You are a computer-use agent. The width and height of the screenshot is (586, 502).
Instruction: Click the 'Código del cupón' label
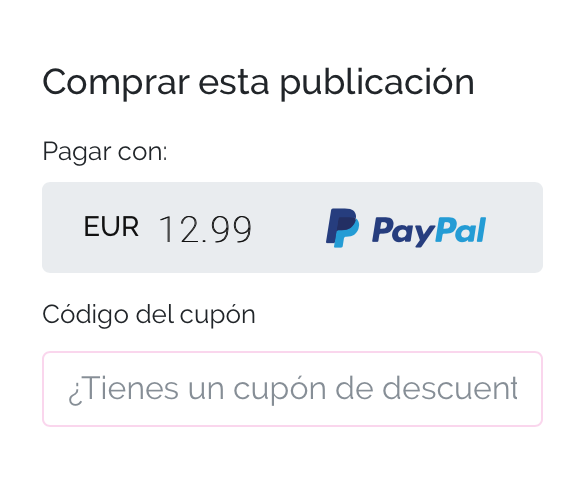[x=149, y=315]
